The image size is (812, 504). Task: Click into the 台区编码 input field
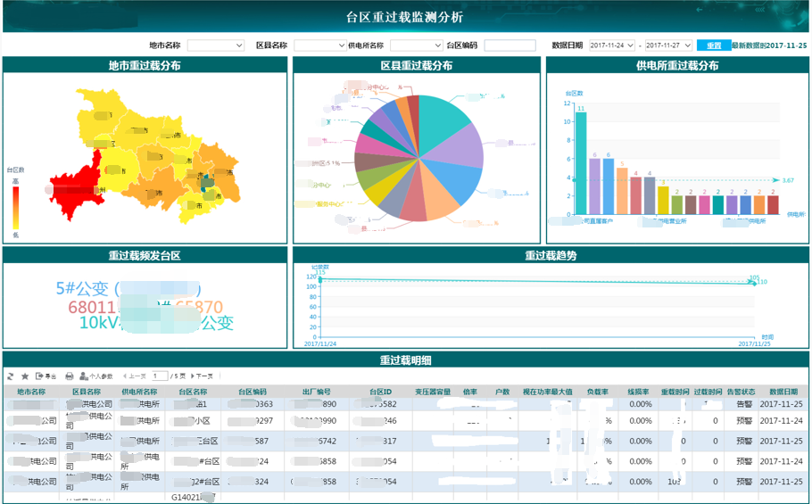click(x=510, y=45)
